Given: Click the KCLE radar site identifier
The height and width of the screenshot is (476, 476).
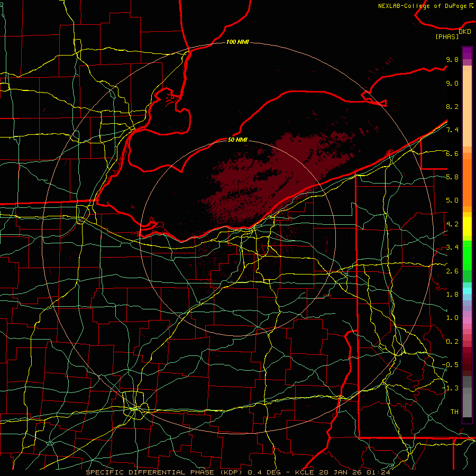Looking at the screenshot, I should coord(305,472).
